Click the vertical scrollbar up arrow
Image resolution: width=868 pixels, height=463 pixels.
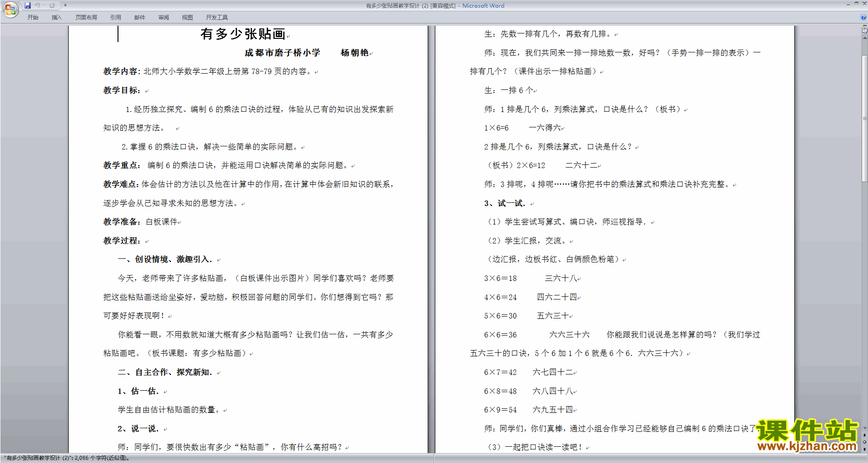coord(864,38)
